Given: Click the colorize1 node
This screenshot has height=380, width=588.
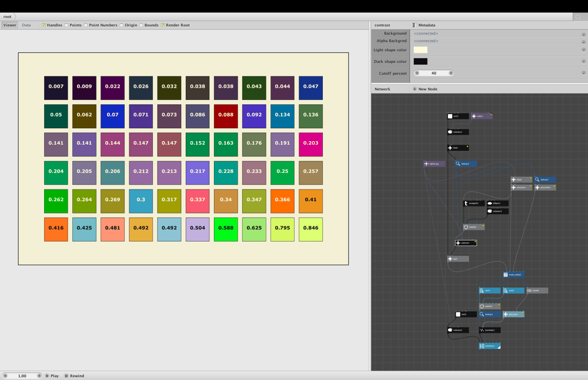Looking at the screenshot, I should coord(458,132).
